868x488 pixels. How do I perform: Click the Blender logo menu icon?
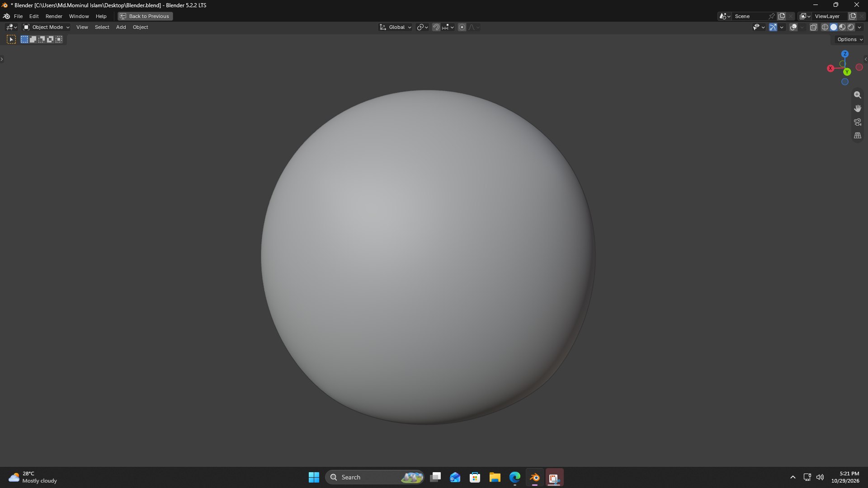[6, 16]
